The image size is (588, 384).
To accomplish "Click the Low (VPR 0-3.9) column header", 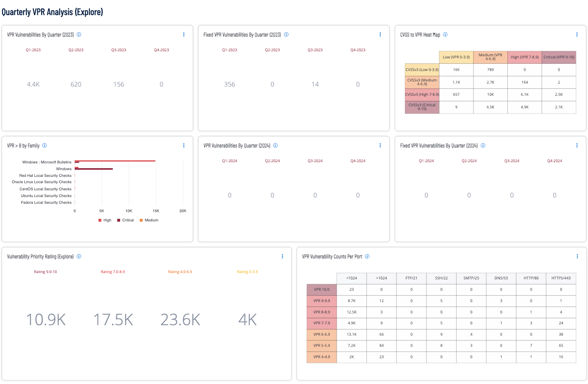I will pyautogui.click(x=456, y=57).
